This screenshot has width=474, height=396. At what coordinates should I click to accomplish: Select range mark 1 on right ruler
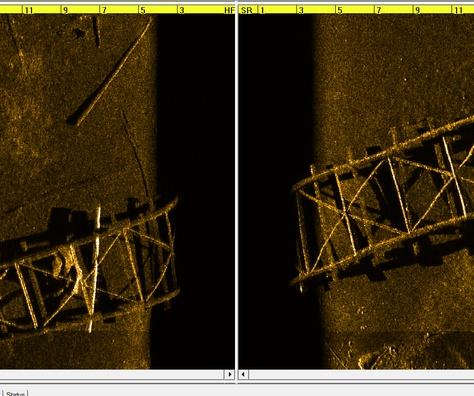[x=262, y=10]
